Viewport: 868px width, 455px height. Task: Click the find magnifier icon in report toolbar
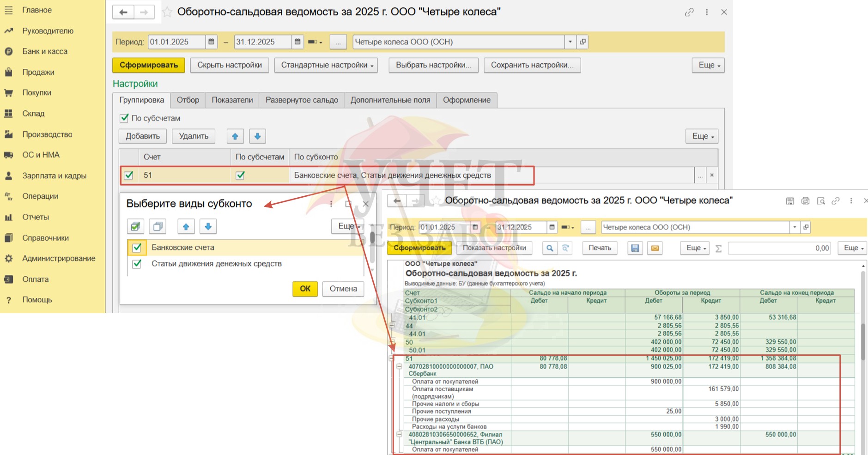(x=549, y=248)
